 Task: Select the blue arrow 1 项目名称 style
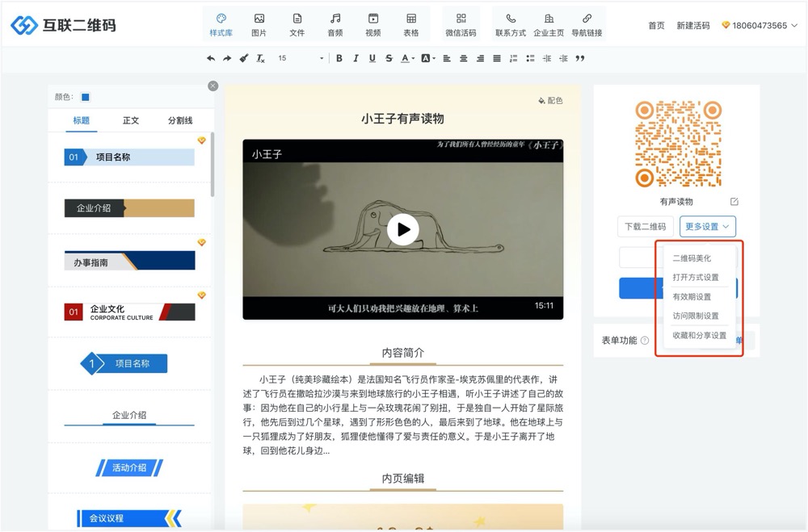pyautogui.click(x=124, y=363)
